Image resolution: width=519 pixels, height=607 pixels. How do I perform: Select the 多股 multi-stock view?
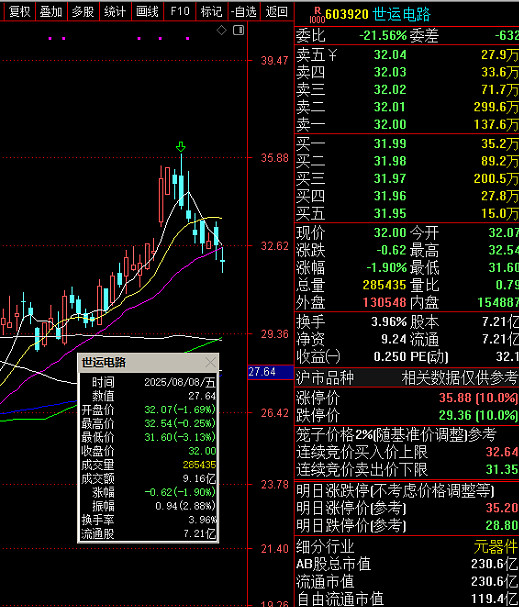tap(83, 12)
